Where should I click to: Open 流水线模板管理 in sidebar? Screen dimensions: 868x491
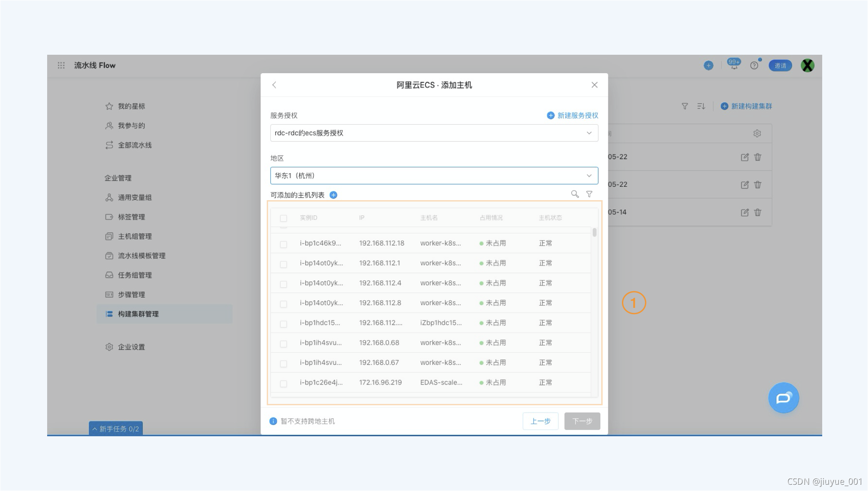(141, 255)
